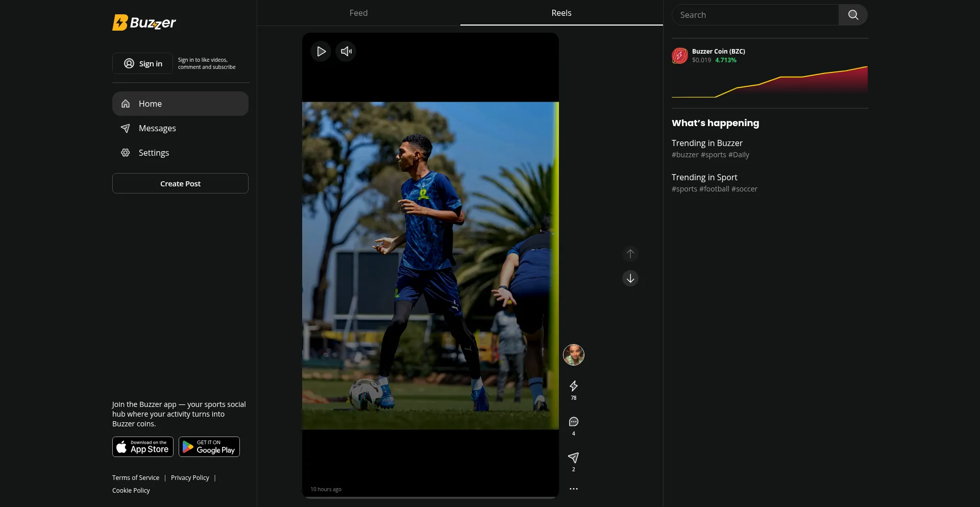Viewport: 980px width, 507px height.
Task: Go to previous reel with up arrow
Action: [x=630, y=254]
